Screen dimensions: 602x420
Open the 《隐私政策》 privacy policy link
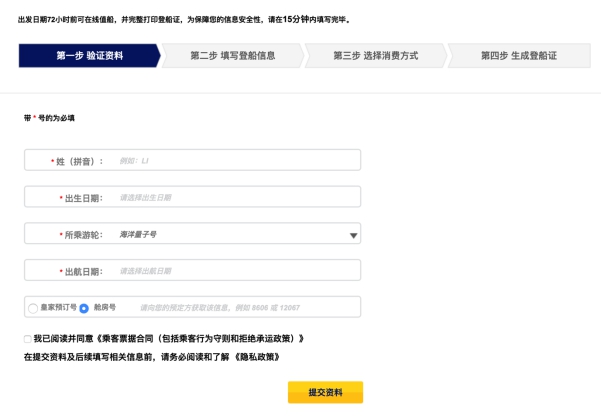point(255,357)
